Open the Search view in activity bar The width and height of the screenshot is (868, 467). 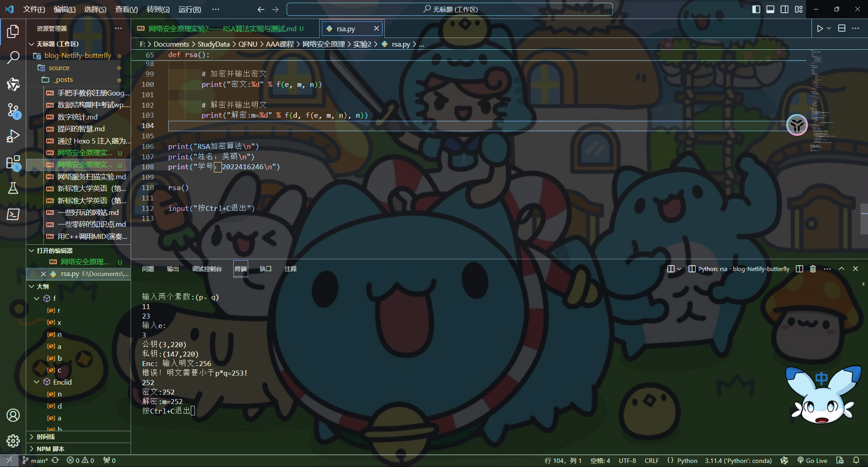(x=13, y=57)
